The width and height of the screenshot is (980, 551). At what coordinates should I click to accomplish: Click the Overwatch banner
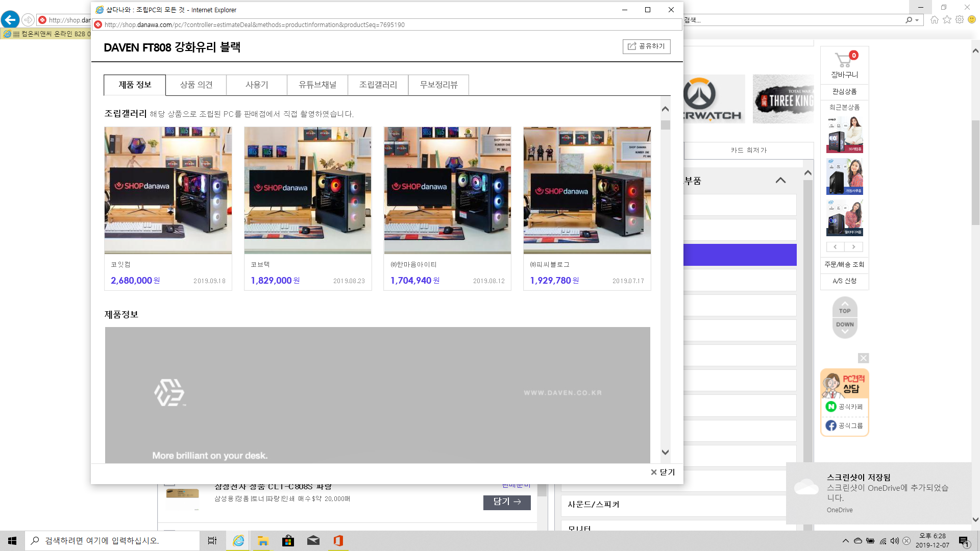coord(714,99)
